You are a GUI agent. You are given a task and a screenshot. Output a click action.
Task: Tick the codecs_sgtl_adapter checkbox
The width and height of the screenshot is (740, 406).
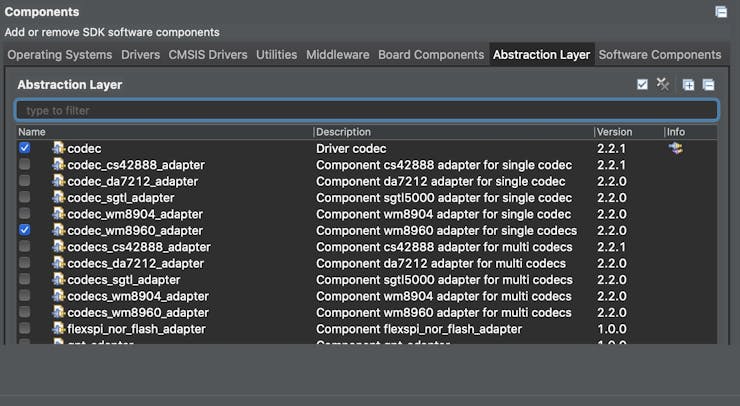[24, 280]
